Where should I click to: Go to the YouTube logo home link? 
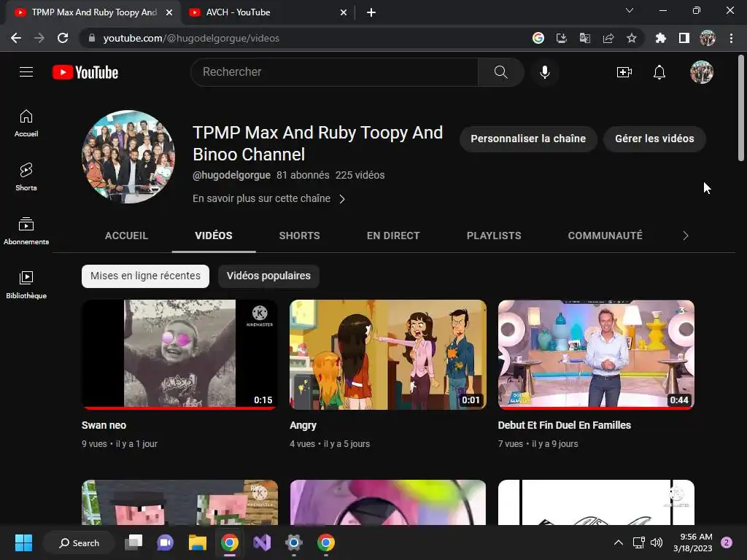[x=85, y=72]
